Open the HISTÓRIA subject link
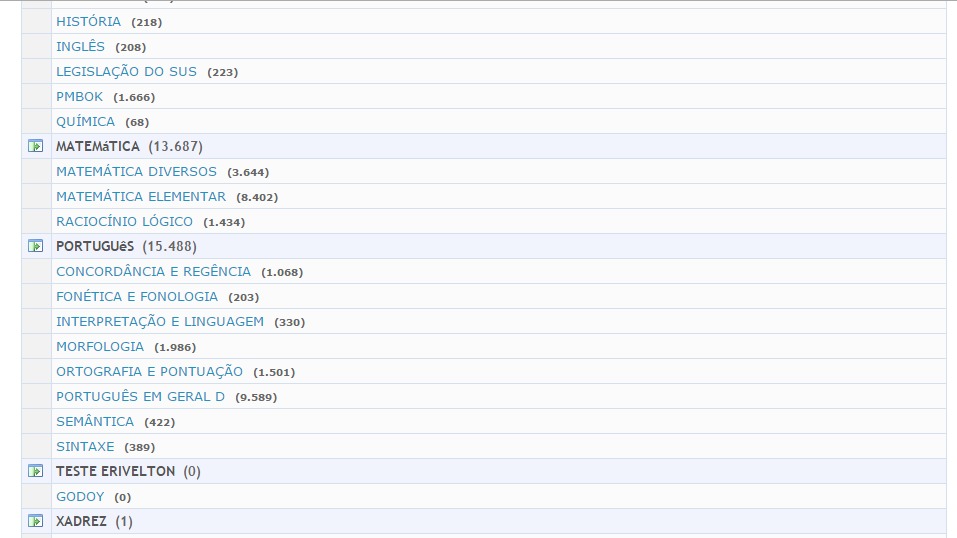 [x=88, y=21]
